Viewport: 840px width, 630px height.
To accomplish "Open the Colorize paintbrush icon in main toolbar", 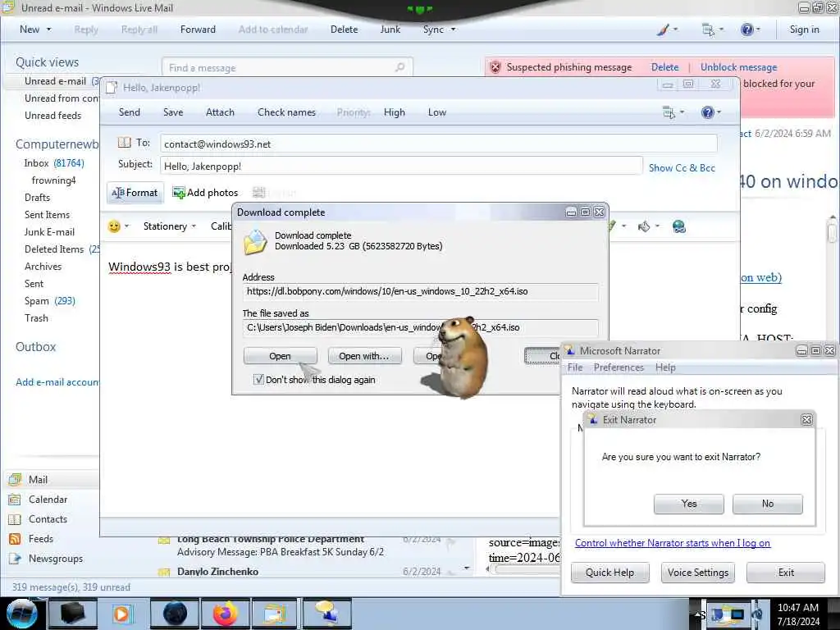I will pos(663,30).
